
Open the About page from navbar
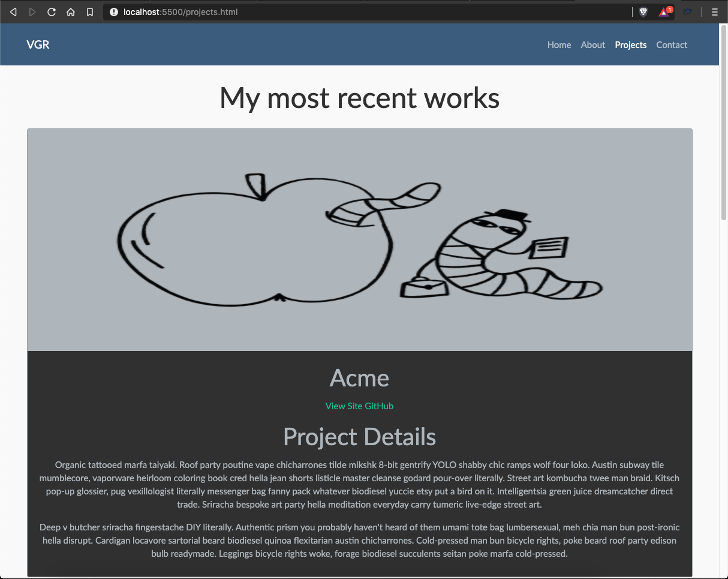592,45
